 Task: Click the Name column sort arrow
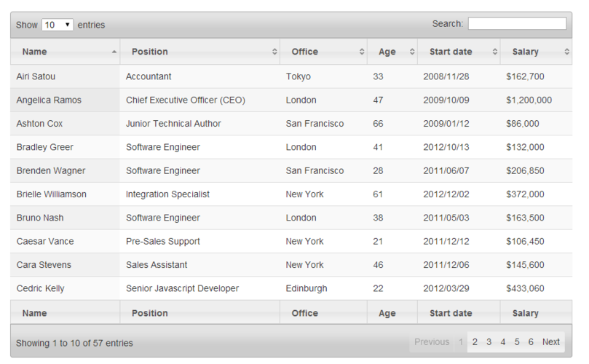coord(114,52)
